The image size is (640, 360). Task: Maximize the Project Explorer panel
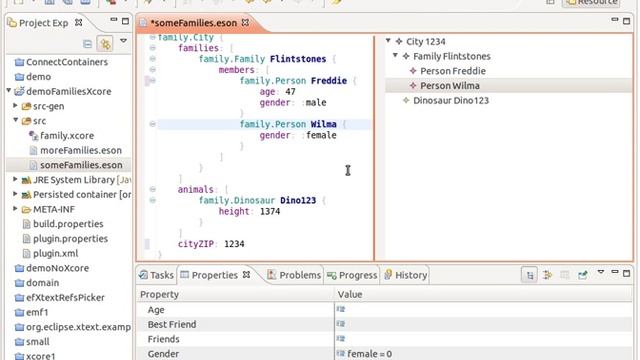coord(125,21)
